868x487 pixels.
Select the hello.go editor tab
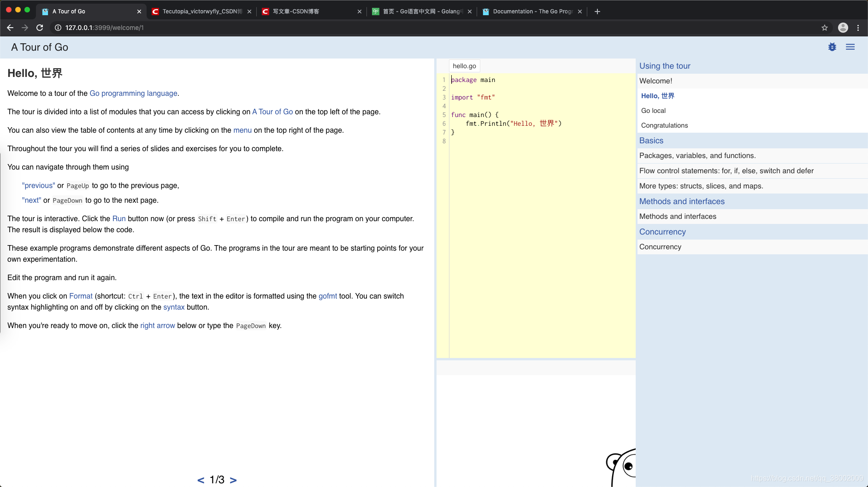tap(464, 65)
